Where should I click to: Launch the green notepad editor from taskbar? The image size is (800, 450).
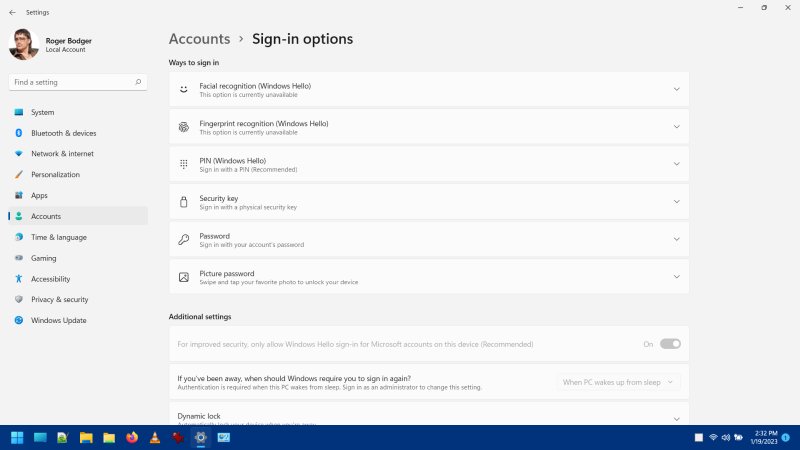[x=63, y=438]
